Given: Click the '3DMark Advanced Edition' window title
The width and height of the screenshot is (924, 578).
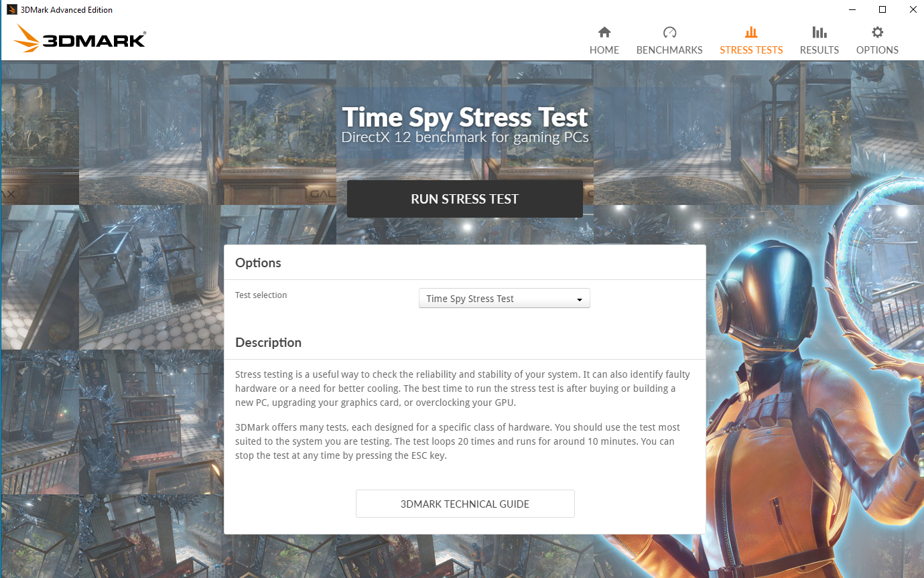Looking at the screenshot, I should coord(67,9).
